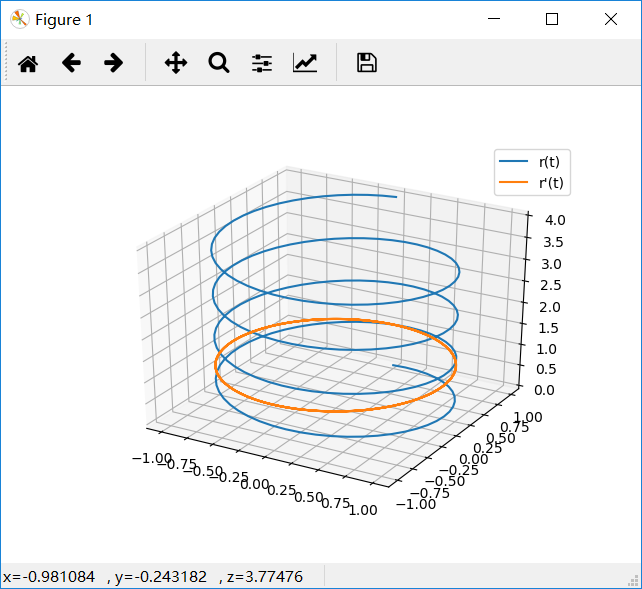642x589 pixels.
Task: Open the Configure subplots sliders dialog
Action: [x=262, y=63]
